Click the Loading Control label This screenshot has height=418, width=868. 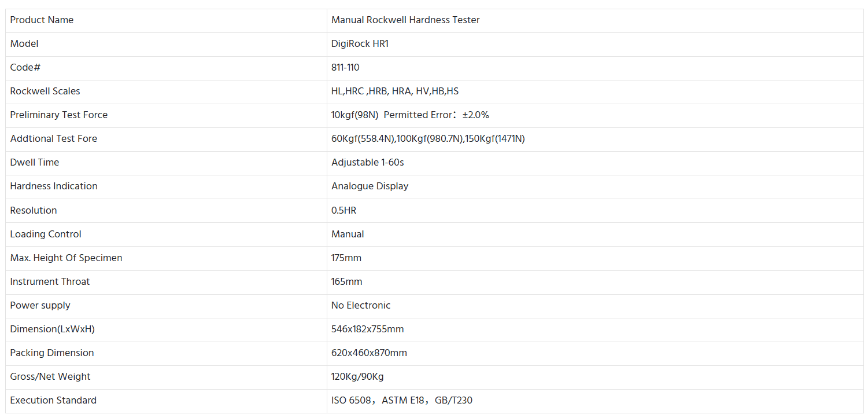(x=46, y=234)
